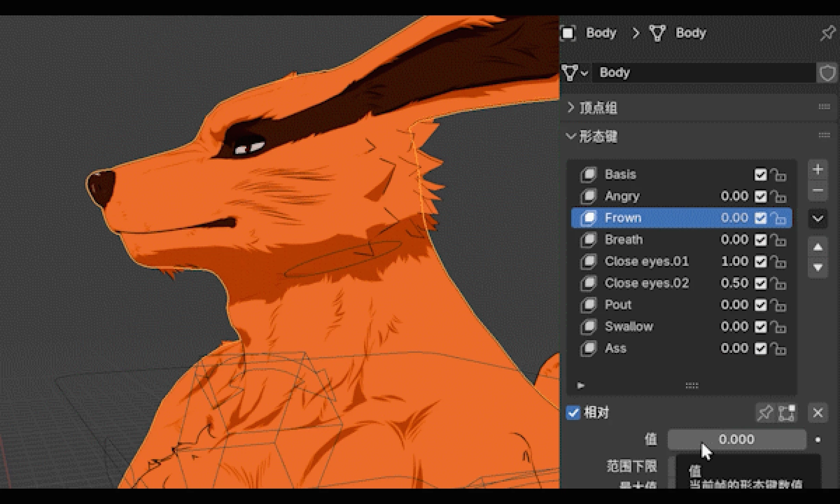Toggle Frown shape key checkbox

[x=761, y=218]
